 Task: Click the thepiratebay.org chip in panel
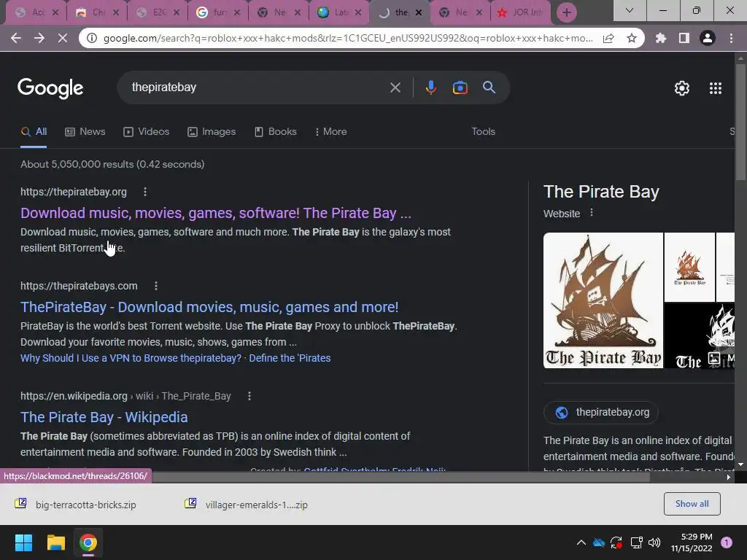tap(601, 413)
